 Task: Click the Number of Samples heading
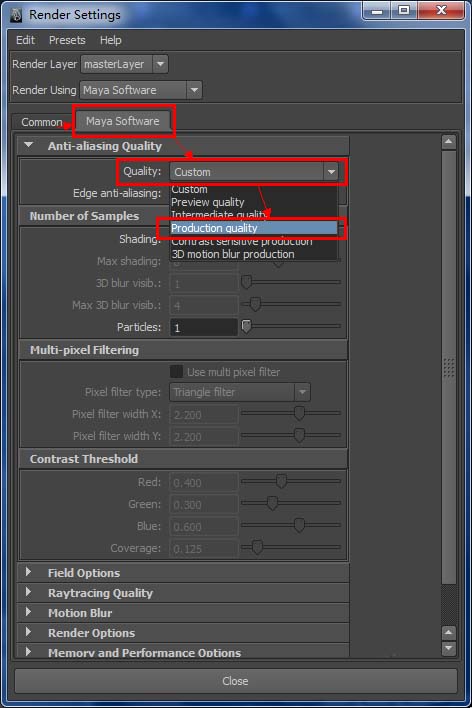[x=84, y=216]
